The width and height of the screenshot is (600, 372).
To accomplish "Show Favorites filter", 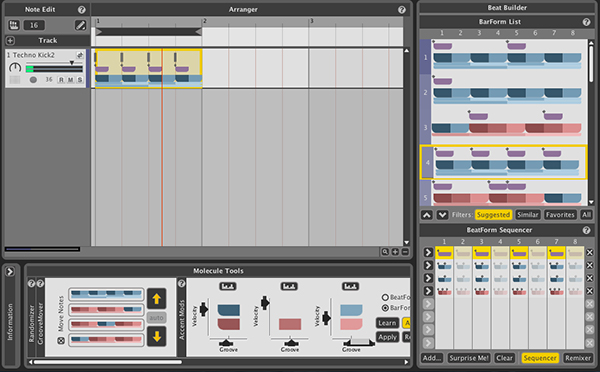I will (560, 215).
